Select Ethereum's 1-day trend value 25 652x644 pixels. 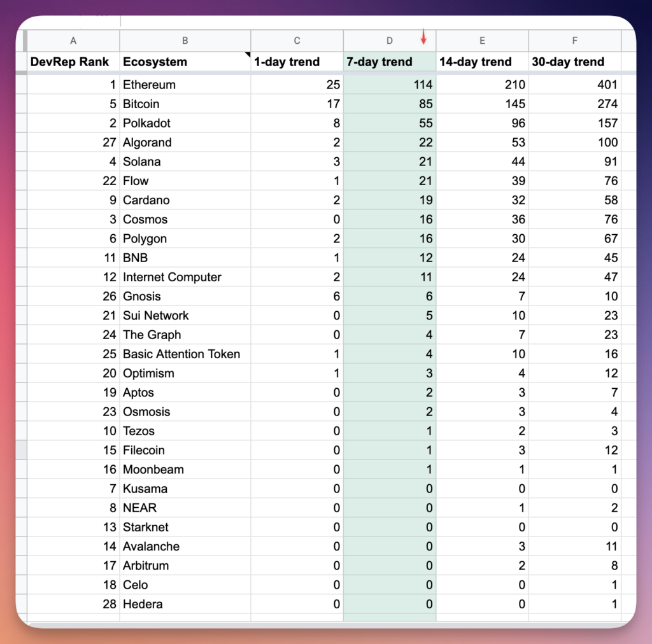[x=297, y=85]
